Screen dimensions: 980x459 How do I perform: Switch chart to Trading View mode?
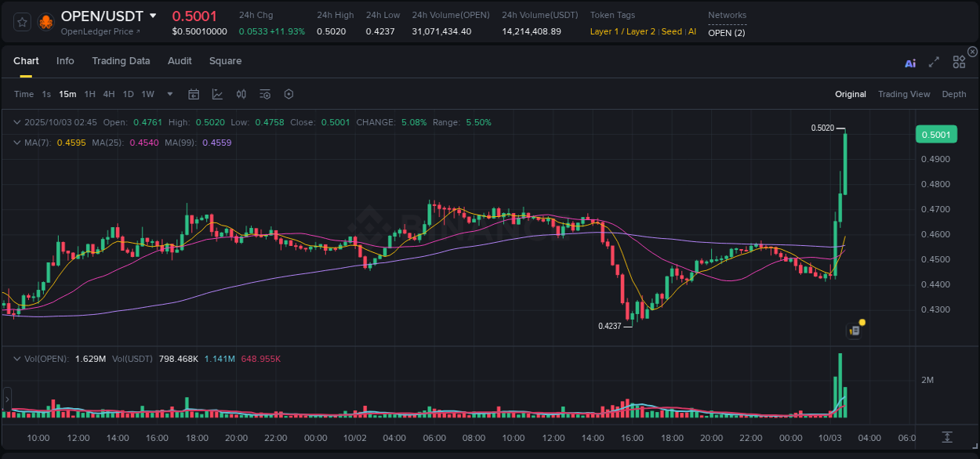(x=904, y=94)
